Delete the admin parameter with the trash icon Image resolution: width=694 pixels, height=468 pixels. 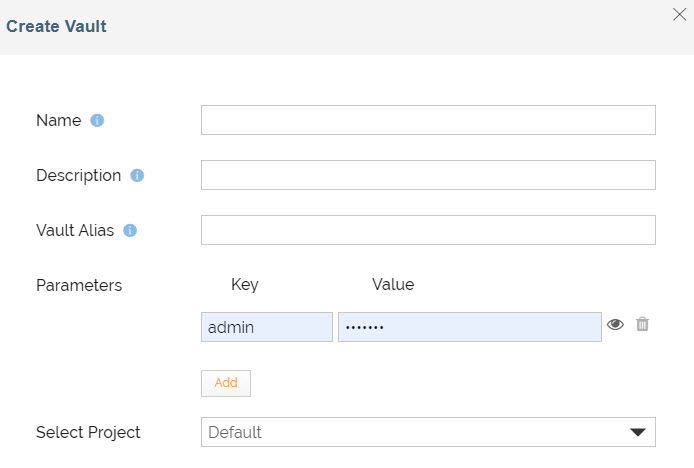(643, 324)
